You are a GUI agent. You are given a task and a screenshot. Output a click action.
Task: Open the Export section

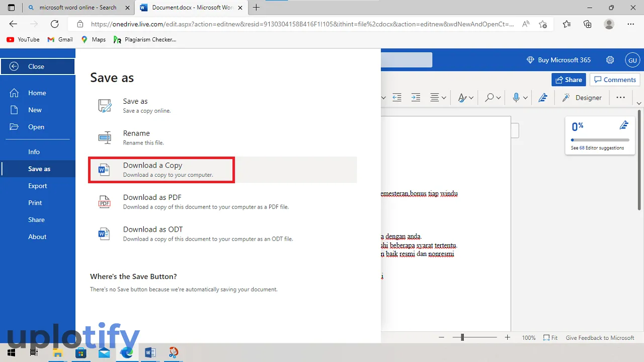coord(37,186)
